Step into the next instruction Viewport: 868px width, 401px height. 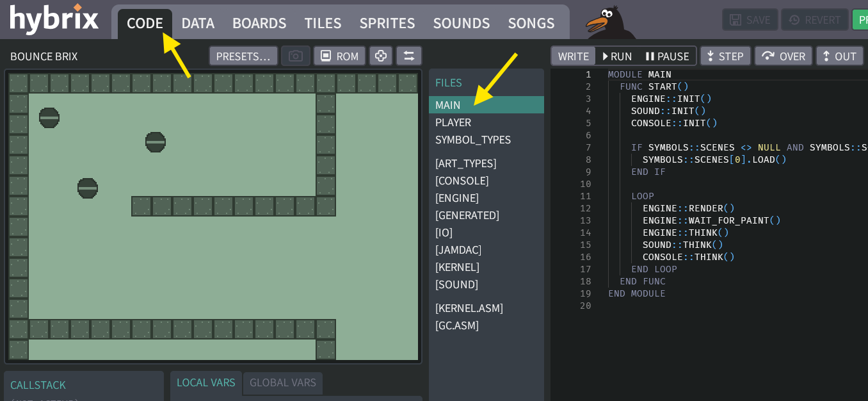(x=725, y=56)
